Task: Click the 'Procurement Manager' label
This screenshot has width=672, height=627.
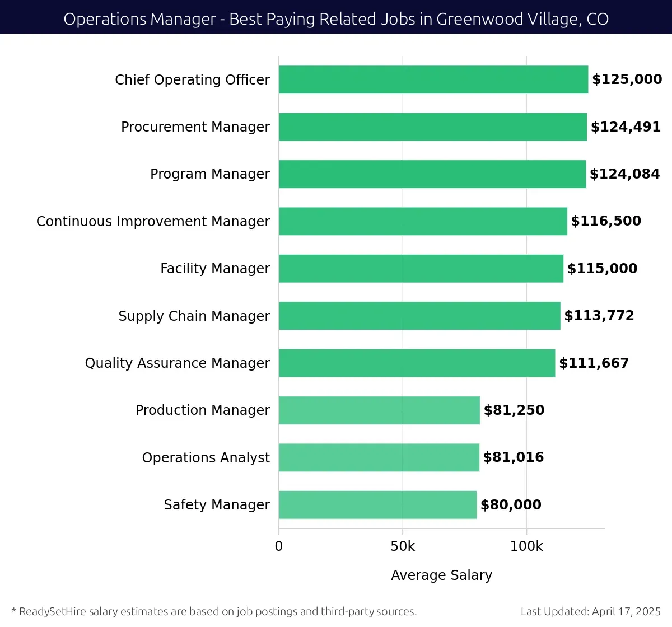Action: click(195, 127)
